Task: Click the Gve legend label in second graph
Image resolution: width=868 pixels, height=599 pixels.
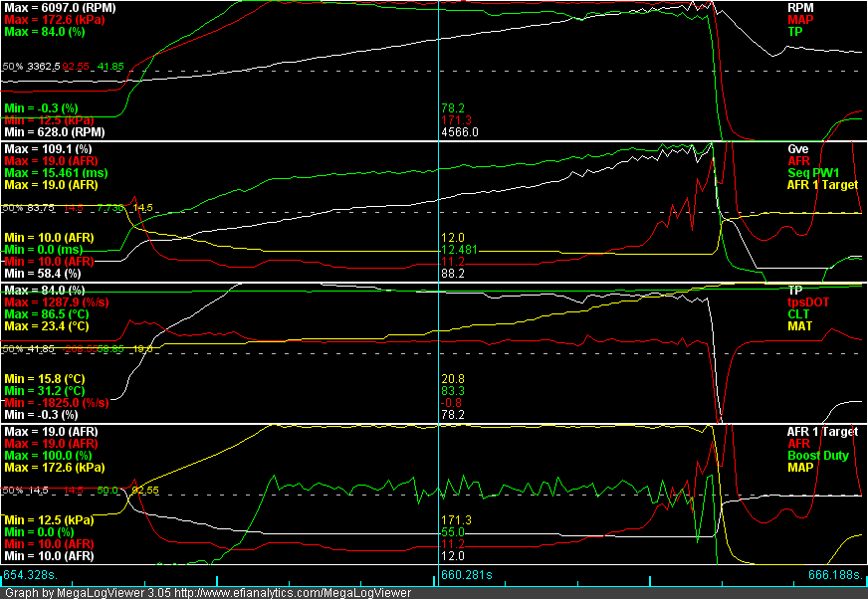Action: [798, 148]
